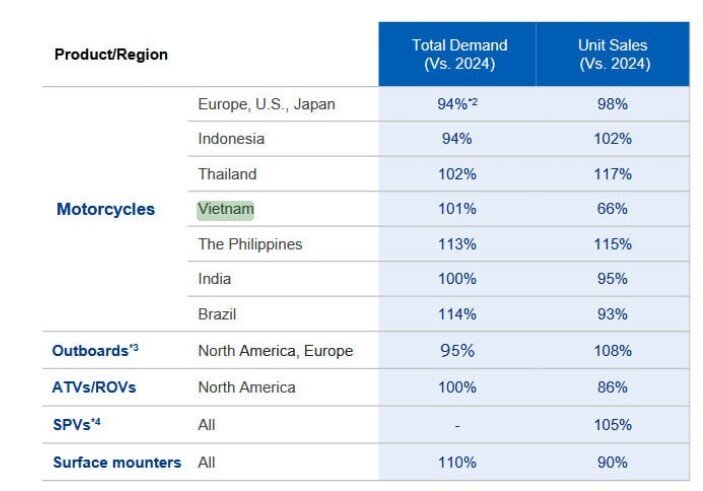Click Brazil's 114% total demand value
The height and width of the screenshot is (491, 703).
click(457, 314)
